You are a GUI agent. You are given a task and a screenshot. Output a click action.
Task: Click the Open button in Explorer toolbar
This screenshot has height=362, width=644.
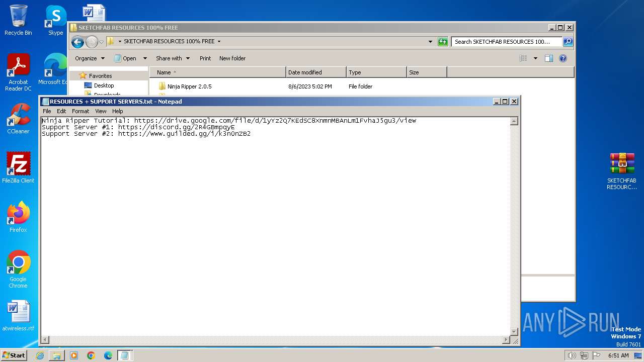(125, 58)
